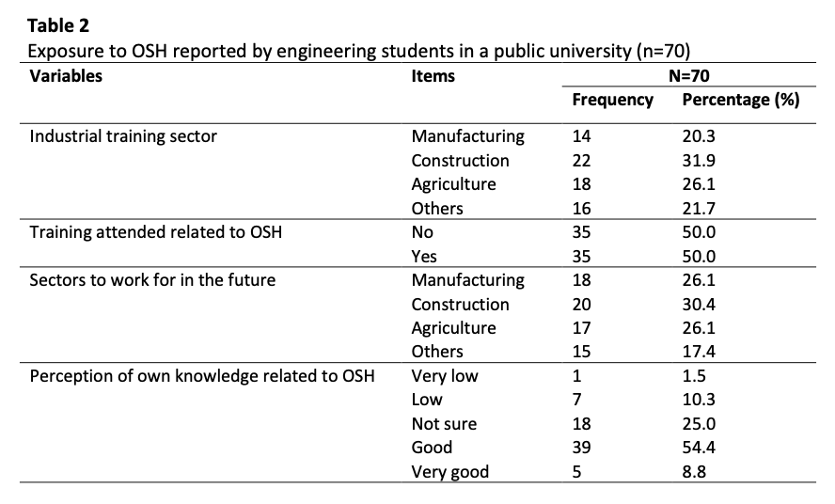Click the "Percentage (%)" column header
The height and width of the screenshot is (504, 835).
tap(740, 100)
